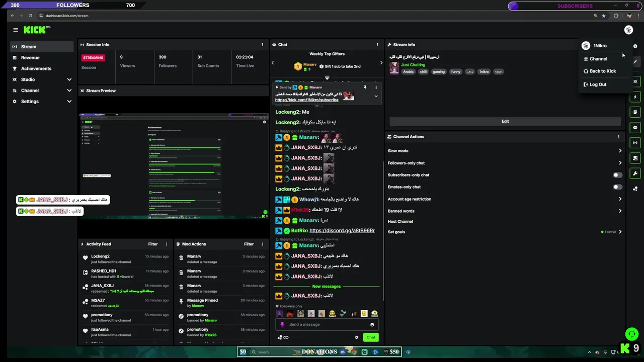Click the broadcast signal icon on right toolbar
The image size is (644, 362).
(635, 143)
